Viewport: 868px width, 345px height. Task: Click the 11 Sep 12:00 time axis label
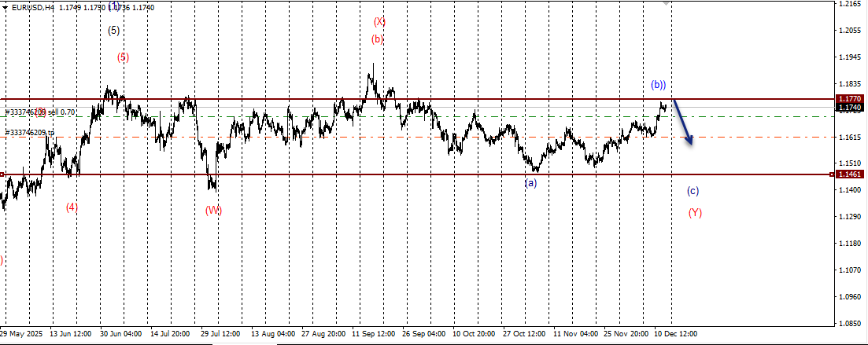(373, 334)
